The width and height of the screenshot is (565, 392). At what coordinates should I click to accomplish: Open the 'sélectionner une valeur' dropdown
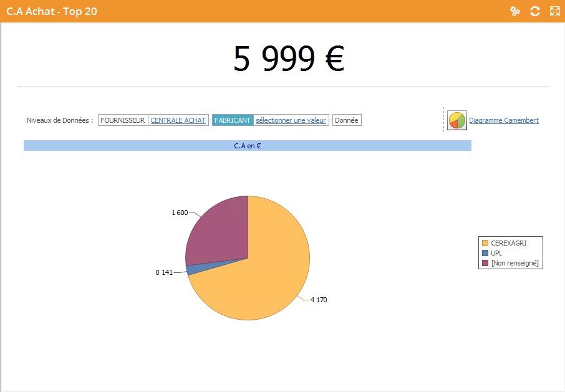[x=291, y=120]
